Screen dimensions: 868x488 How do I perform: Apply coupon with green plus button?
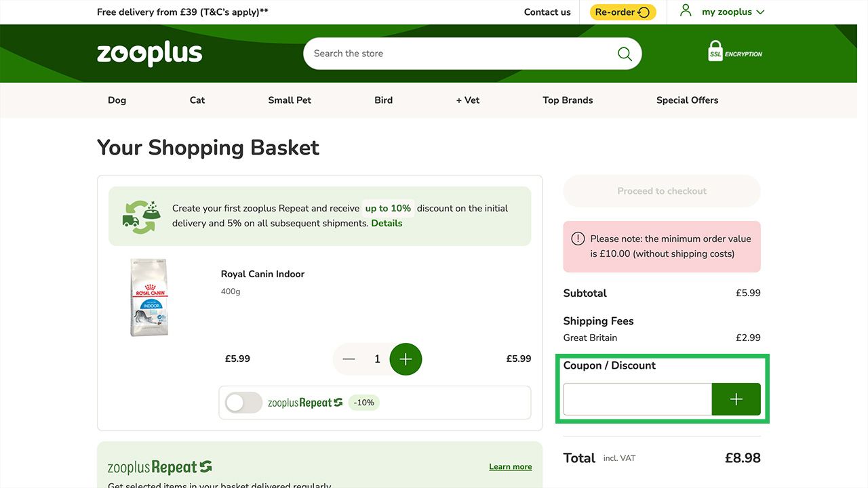coord(736,399)
